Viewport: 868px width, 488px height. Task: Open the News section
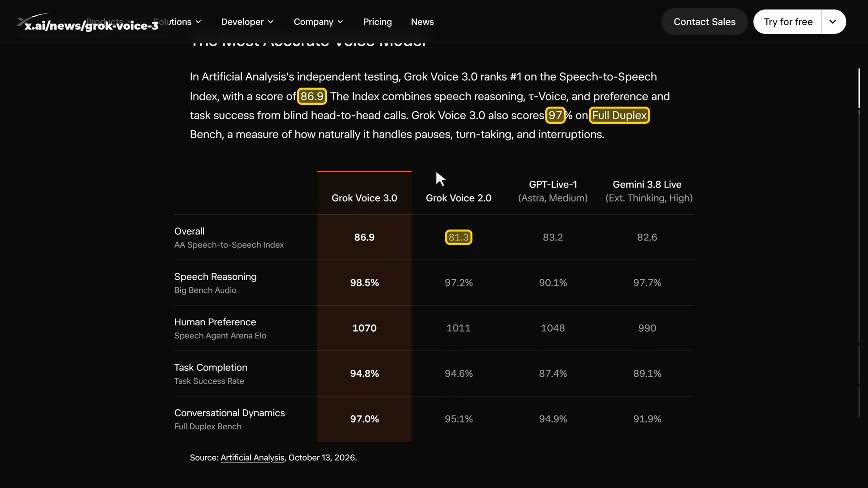tap(422, 22)
